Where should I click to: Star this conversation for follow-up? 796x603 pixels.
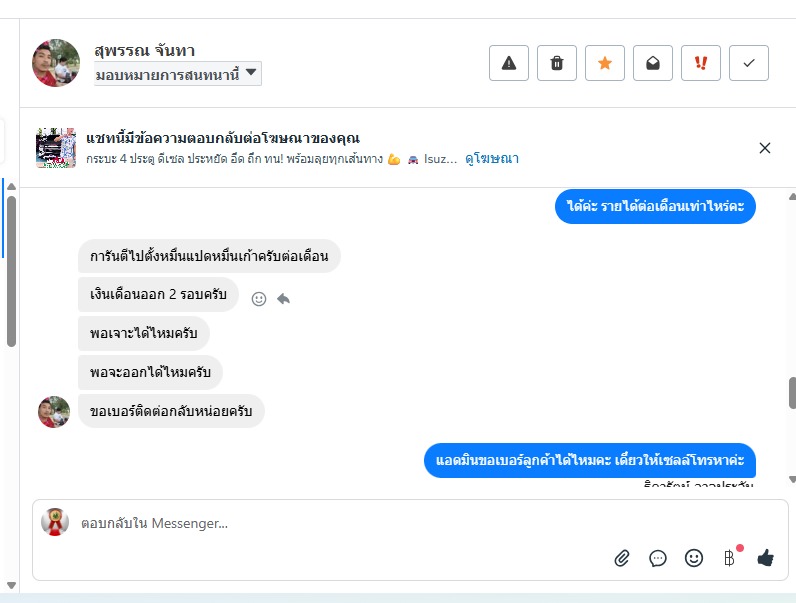(x=605, y=63)
